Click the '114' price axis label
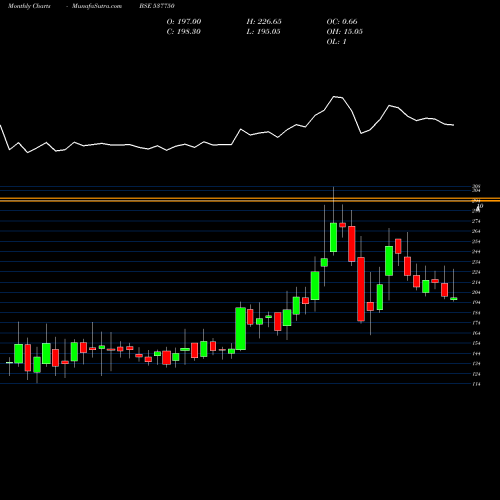Viewport: 500px width, 500px height. click(x=476, y=384)
